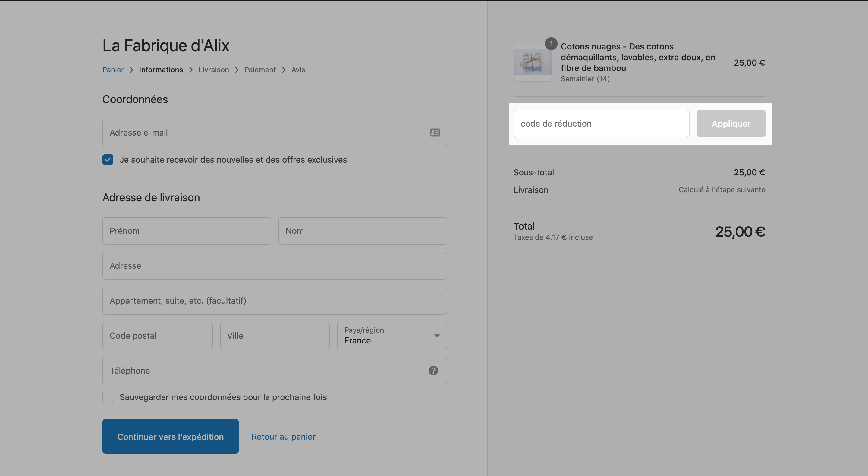
Task: Click the contact card icon in email field
Action: coord(435,133)
